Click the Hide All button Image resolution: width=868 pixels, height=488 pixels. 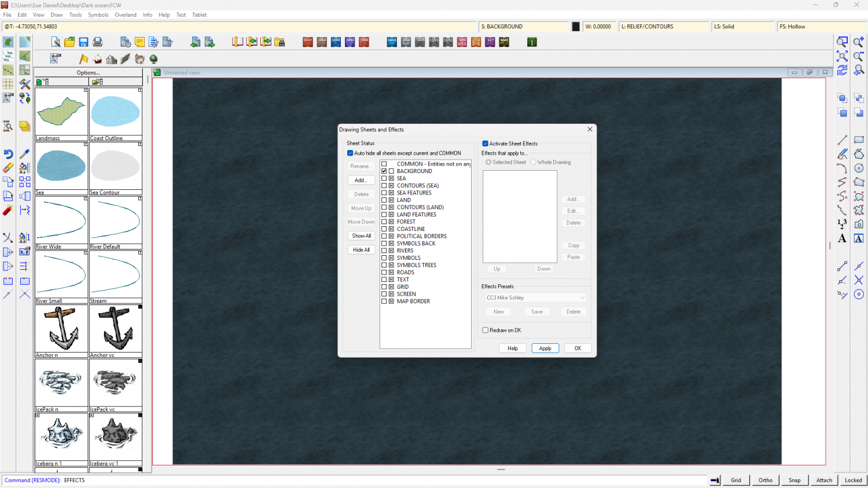tap(361, 250)
